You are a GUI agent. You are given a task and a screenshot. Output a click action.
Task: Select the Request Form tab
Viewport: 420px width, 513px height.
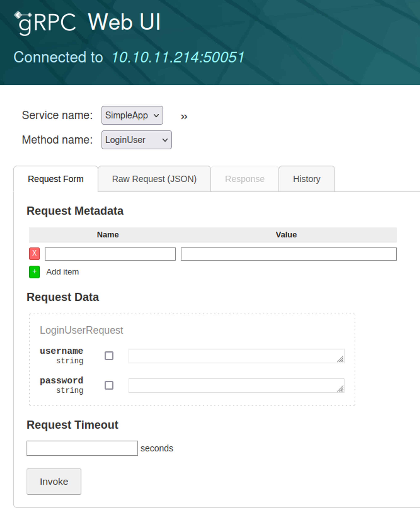point(56,179)
